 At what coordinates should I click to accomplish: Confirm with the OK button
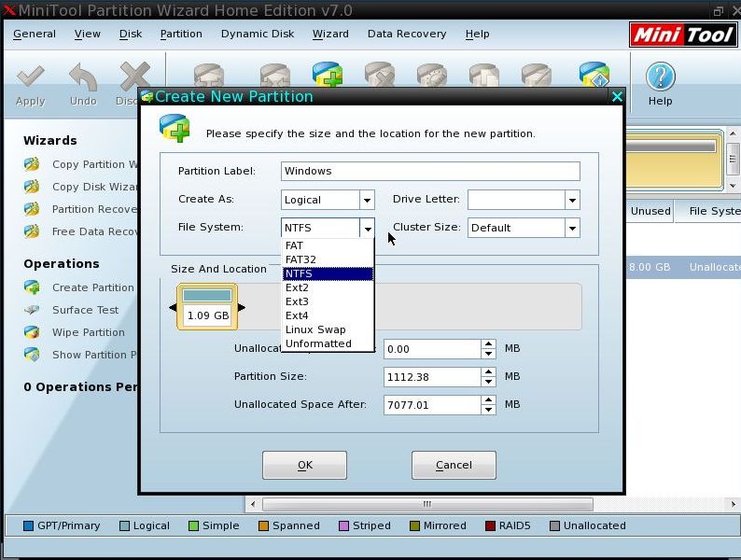tap(305, 465)
